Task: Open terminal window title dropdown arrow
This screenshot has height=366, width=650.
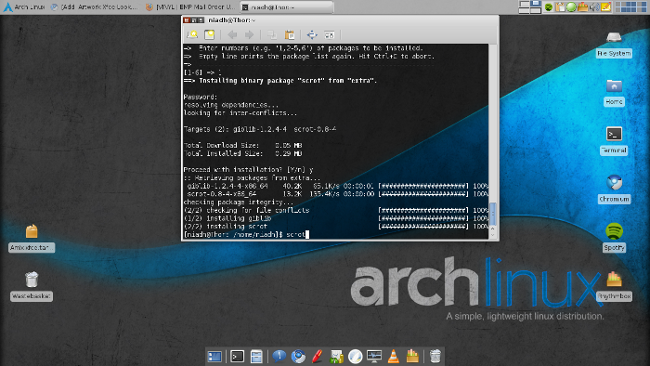Action: (253, 20)
